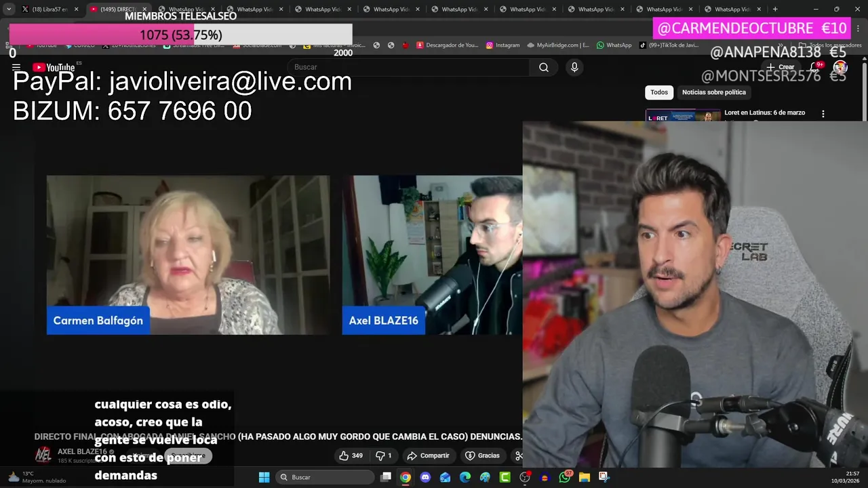Viewport: 868px width, 488px height.
Task: Open Chrome tab search dropdown arrow
Action: (9, 9)
